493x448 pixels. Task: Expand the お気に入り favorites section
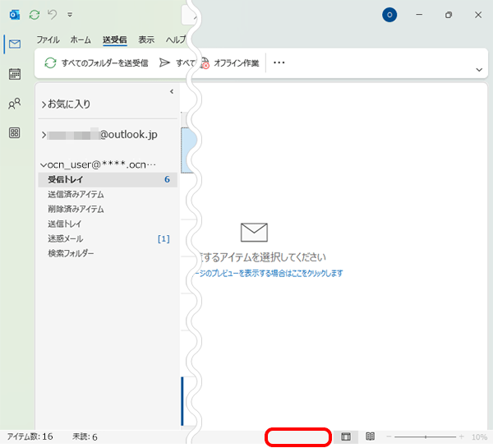point(44,104)
